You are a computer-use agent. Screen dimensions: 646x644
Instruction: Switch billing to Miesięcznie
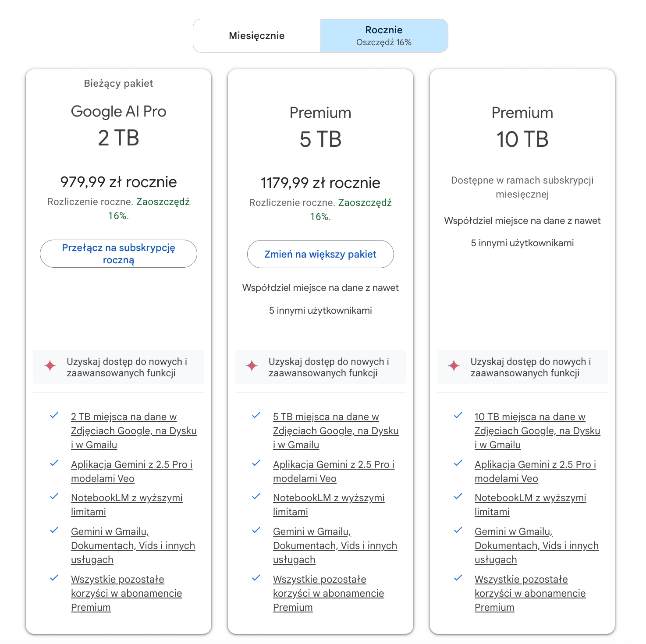click(257, 35)
